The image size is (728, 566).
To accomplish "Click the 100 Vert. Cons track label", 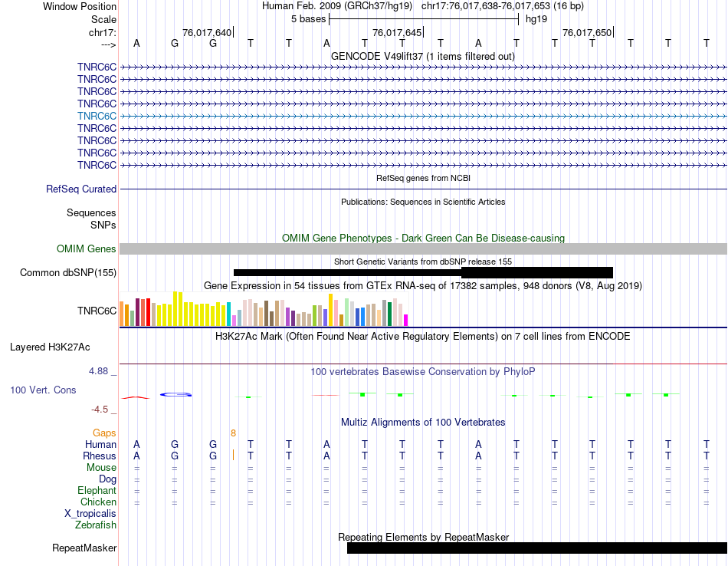I will coord(43,390).
